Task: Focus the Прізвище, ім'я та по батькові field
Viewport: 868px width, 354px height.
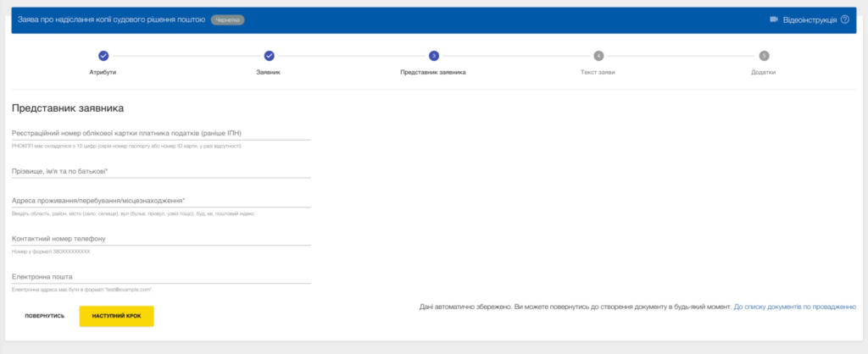Action: coord(161,171)
